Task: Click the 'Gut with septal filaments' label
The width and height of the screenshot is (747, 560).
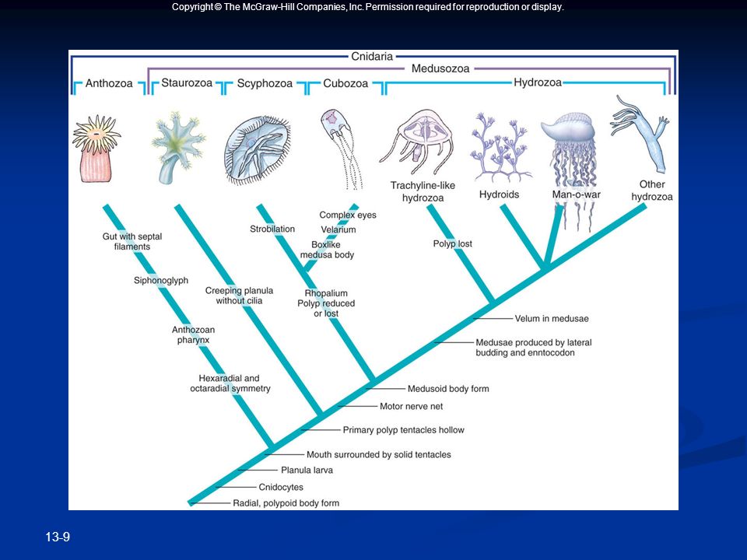Action: tap(132, 241)
